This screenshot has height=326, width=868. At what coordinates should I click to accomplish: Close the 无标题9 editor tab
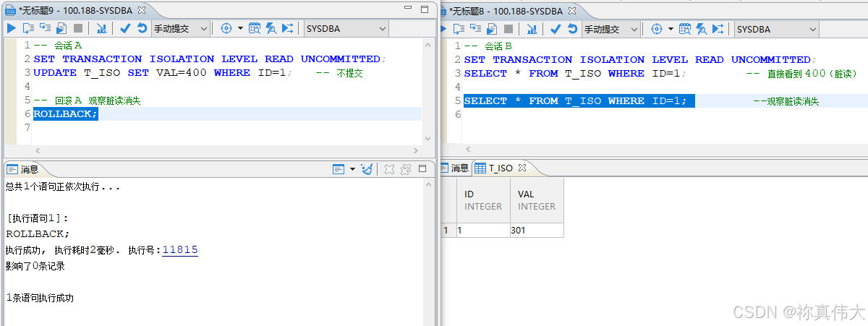tap(141, 10)
